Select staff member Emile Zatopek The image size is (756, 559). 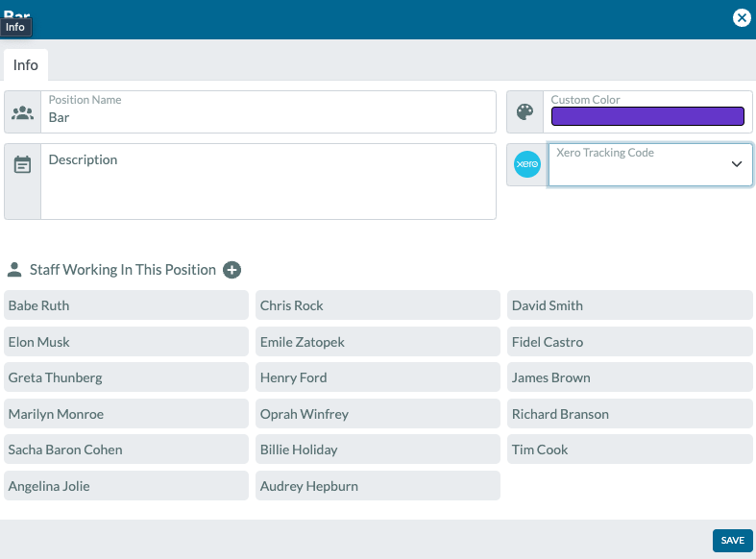tap(378, 342)
